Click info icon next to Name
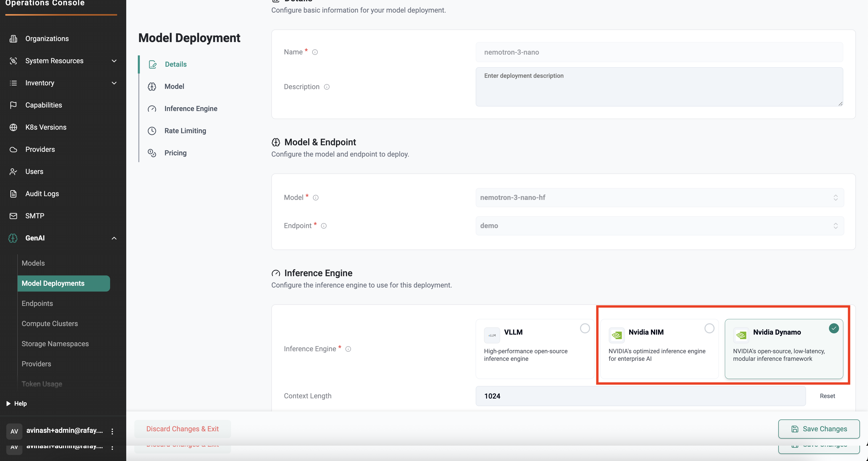The image size is (868, 461). [x=315, y=52]
